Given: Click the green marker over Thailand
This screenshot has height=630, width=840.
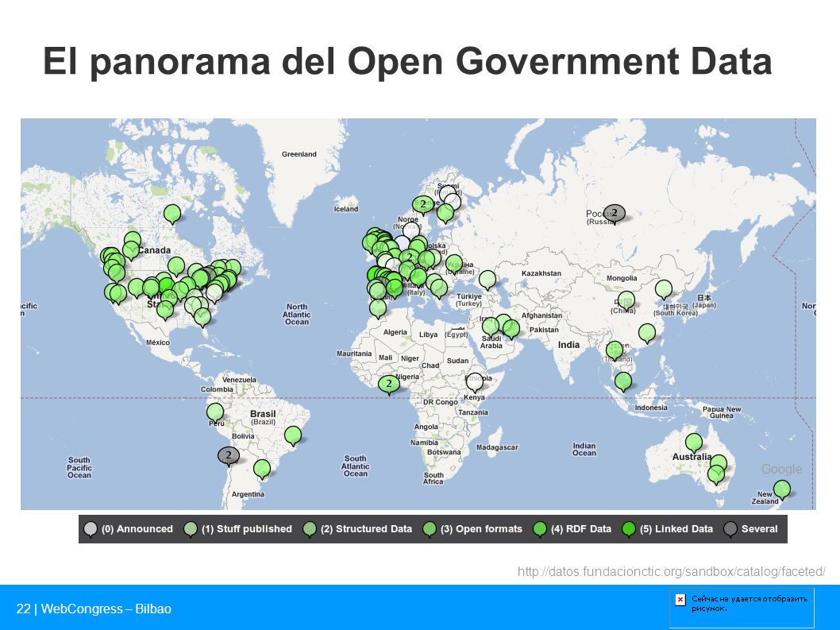Looking at the screenshot, I should click(x=615, y=350).
